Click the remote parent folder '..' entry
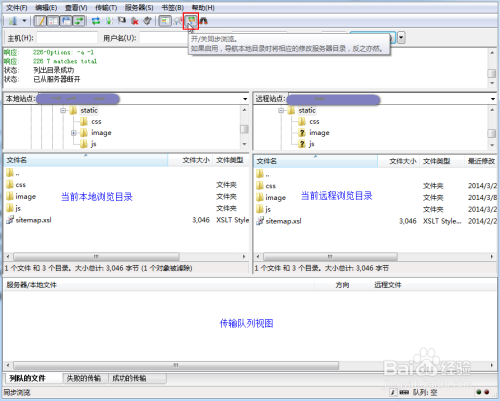Image resolution: width=500 pixels, height=401 pixels. [263, 174]
